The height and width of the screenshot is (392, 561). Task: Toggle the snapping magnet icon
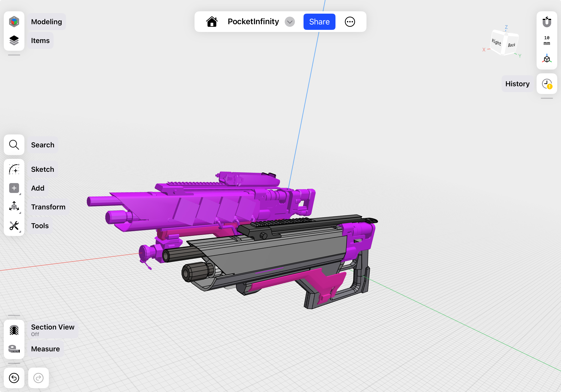[547, 22]
